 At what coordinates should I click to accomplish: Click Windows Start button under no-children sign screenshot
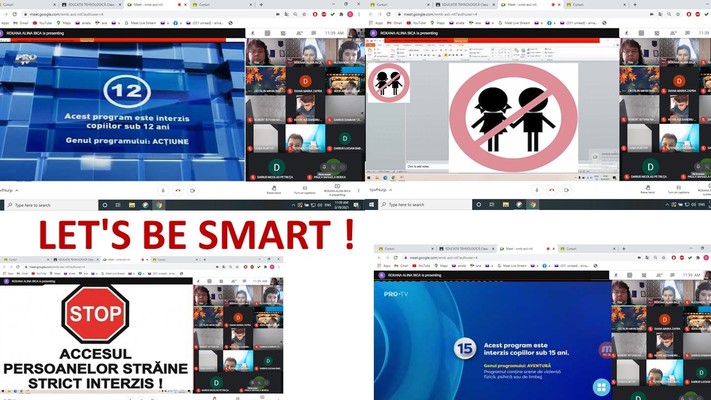pos(371,205)
